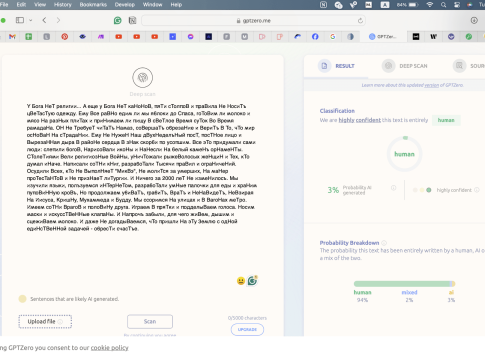Open Control Center in menu bar

(457, 5)
